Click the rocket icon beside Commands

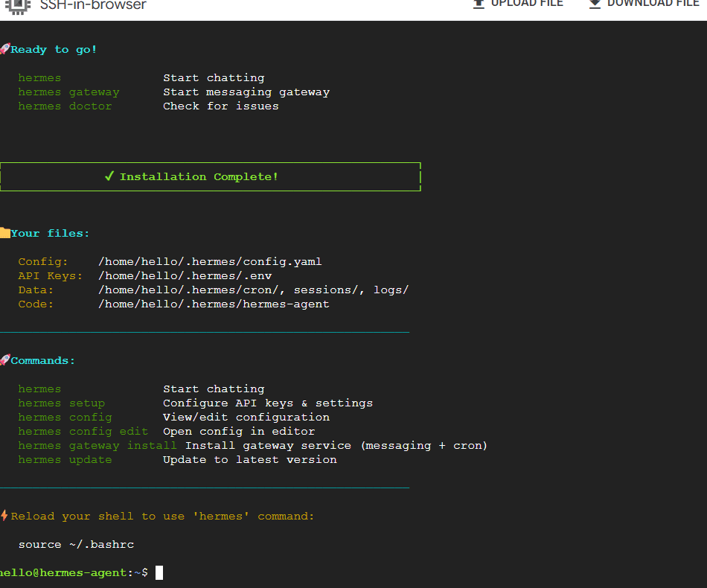click(5, 359)
